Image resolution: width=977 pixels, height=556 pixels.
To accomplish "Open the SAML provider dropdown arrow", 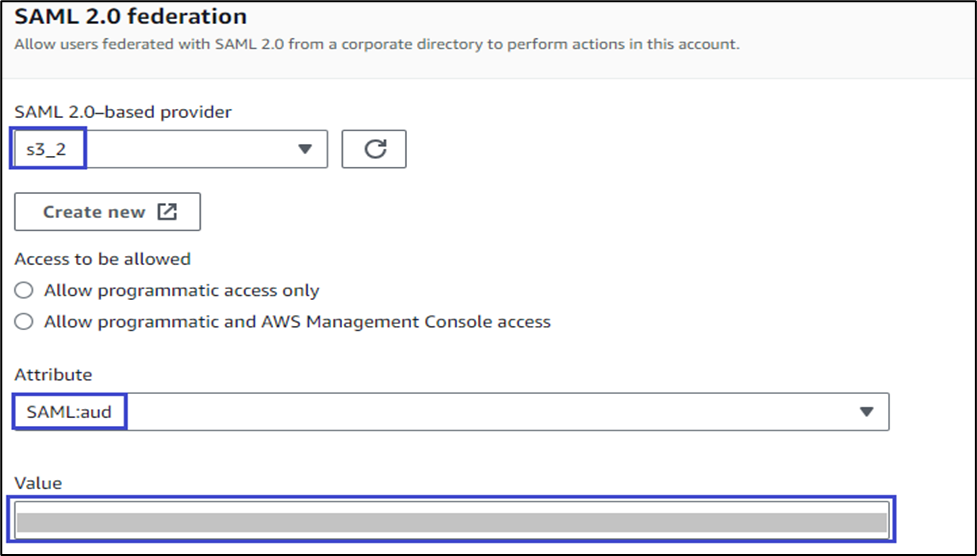I will pyautogui.click(x=305, y=149).
